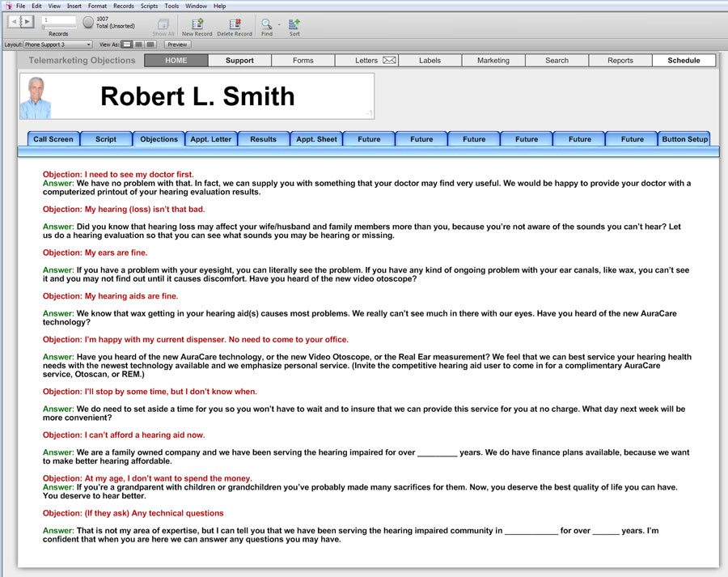This screenshot has width=728, height=577.
Task: Open the Letters button with envelope icon
Action: 366,61
